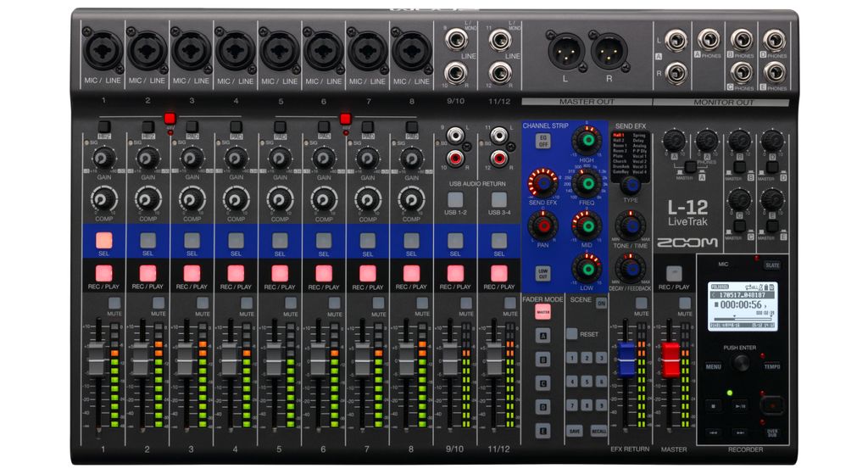The height and width of the screenshot is (474, 868).
Task: Turn the channel strip HIGH EQ knob
Action: click(x=587, y=140)
